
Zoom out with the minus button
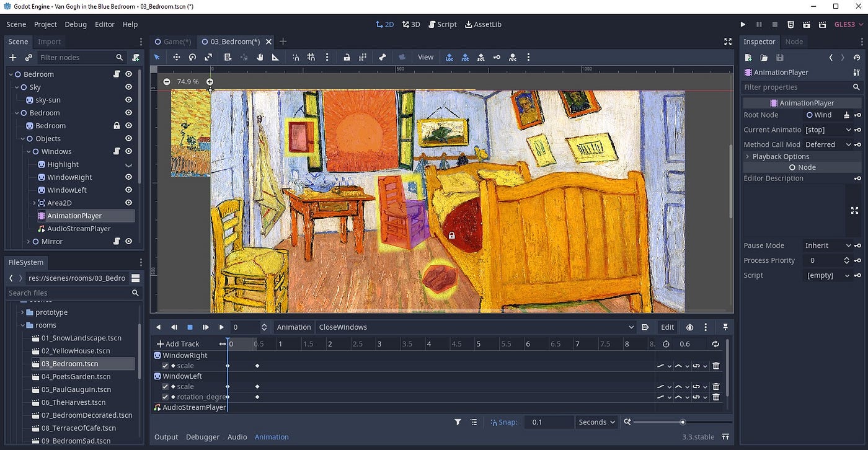167,82
